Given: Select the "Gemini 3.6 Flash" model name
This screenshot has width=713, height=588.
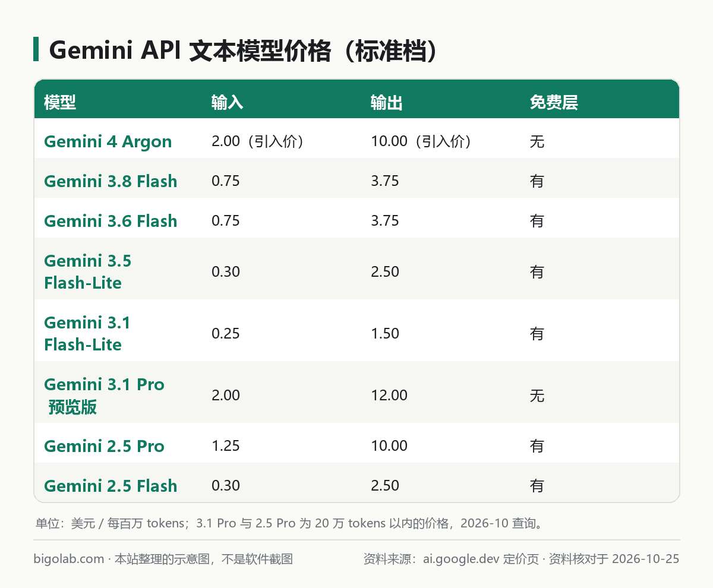Looking at the screenshot, I should (111, 221).
